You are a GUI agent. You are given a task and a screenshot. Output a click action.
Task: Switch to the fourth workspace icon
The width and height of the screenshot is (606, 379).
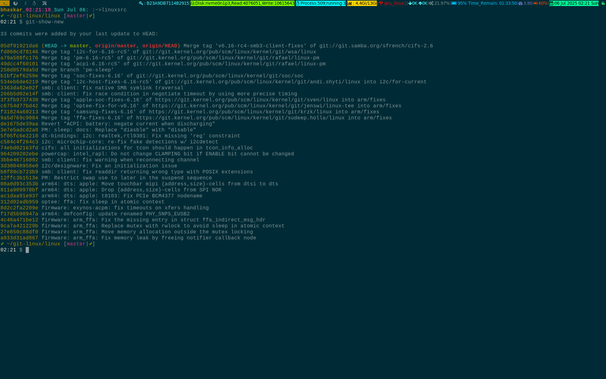(34, 3)
